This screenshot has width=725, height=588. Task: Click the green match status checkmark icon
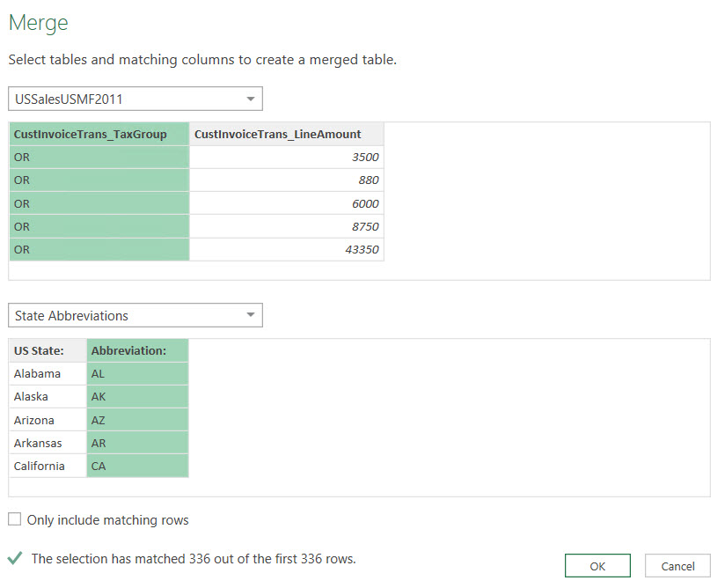(x=15, y=558)
